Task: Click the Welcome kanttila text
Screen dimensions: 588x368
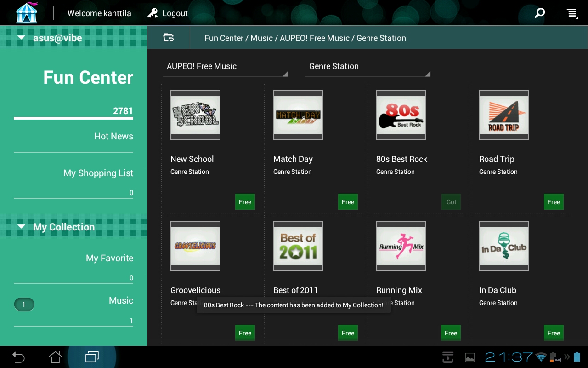Action: coord(99,13)
